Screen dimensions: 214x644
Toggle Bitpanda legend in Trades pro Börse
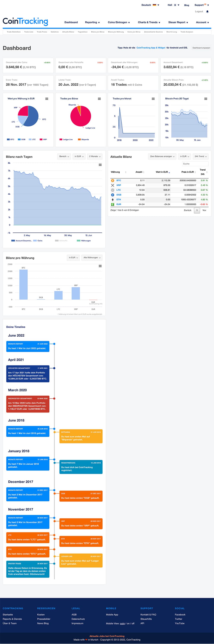(x=83, y=139)
